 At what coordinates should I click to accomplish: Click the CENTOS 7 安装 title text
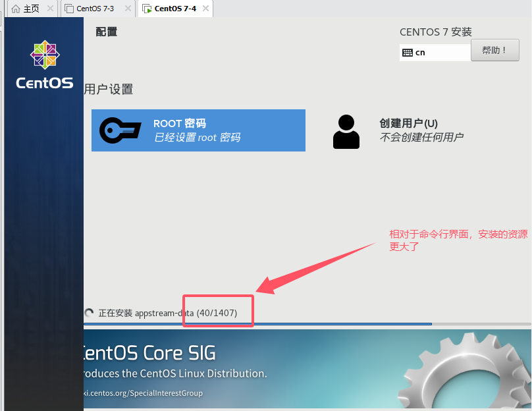pos(436,32)
